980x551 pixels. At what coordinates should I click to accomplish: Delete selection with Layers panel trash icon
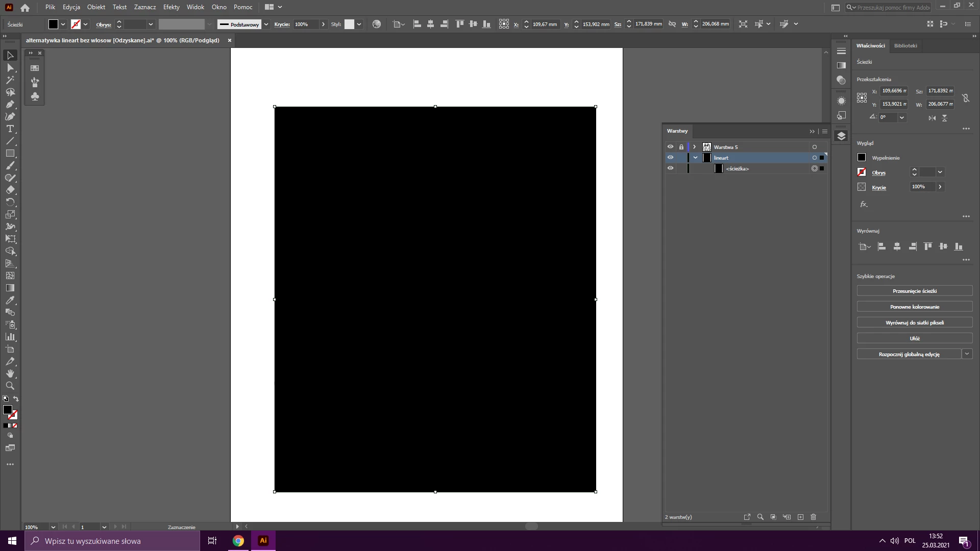coord(814,517)
